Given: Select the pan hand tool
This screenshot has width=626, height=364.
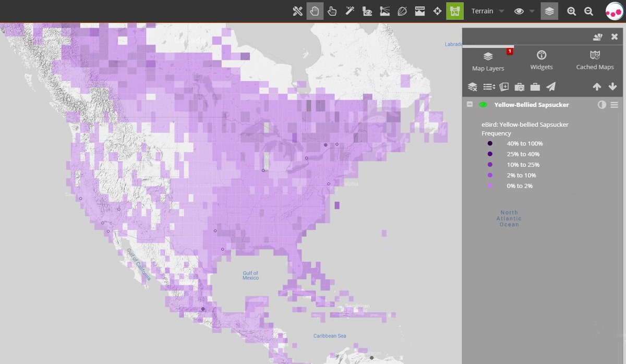Looking at the screenshot, I should tap(315, 11).
